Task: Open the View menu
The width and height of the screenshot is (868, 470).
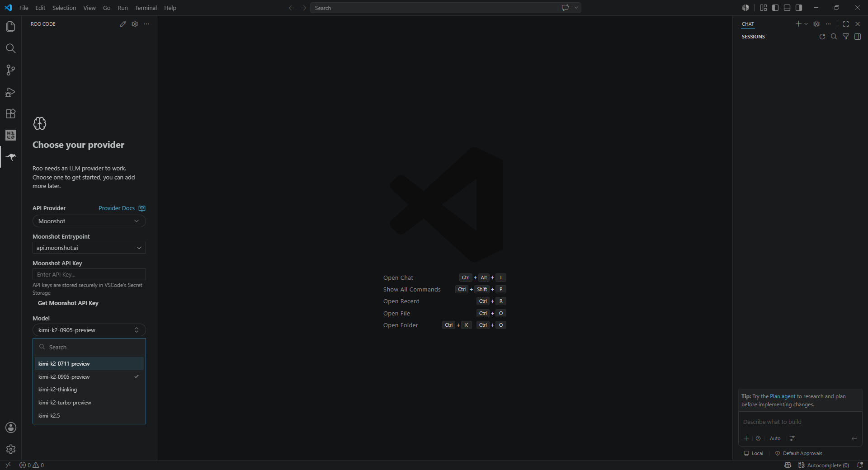Action: pyautogui.click(x=90, y=8)
